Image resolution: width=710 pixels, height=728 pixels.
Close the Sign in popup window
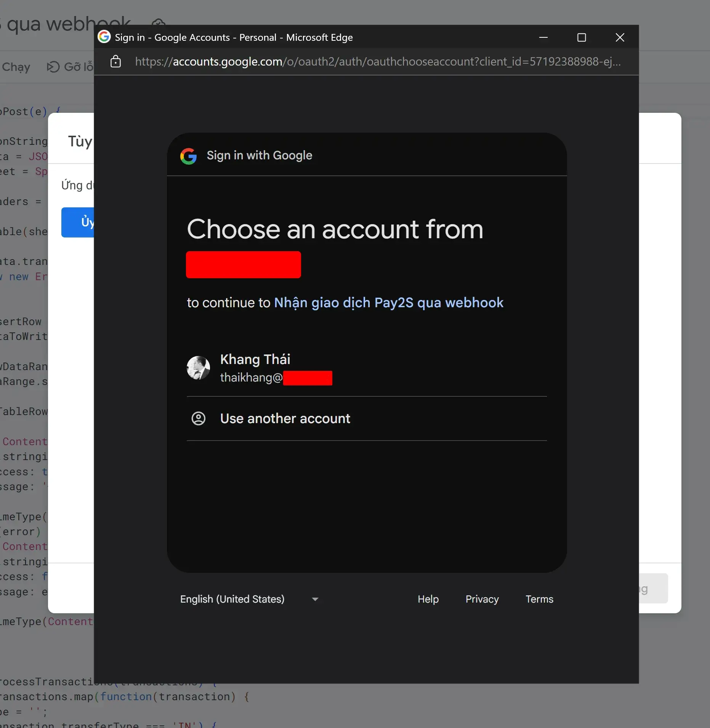[620, 37]
